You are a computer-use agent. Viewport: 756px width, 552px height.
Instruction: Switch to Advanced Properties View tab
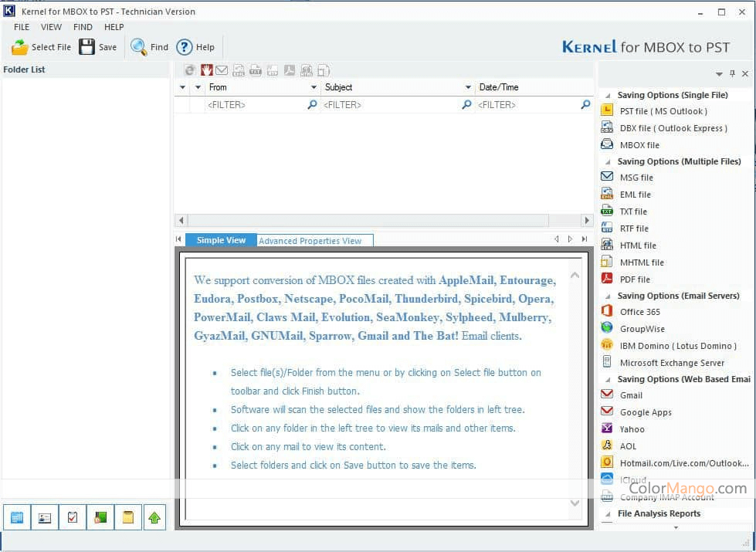(310, 241)
